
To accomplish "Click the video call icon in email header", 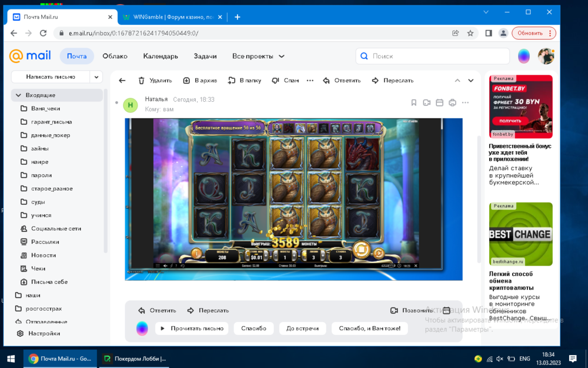I will coord(426,103).
